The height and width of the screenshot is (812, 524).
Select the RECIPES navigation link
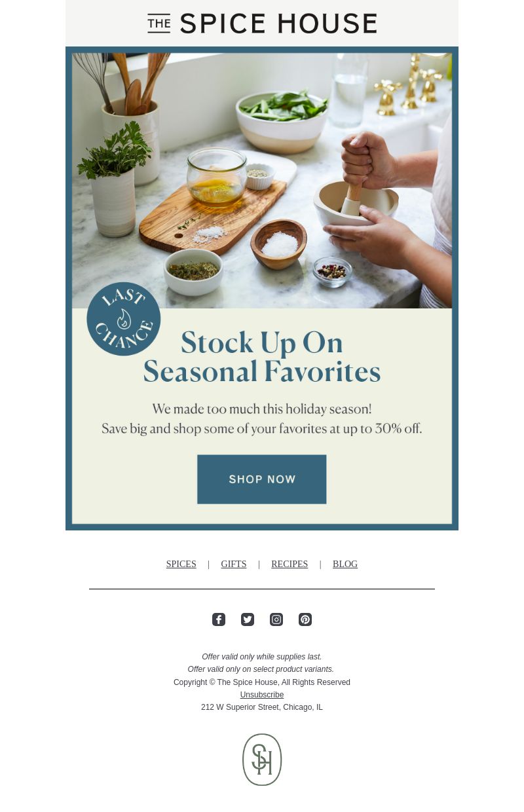tap(290, 564)
